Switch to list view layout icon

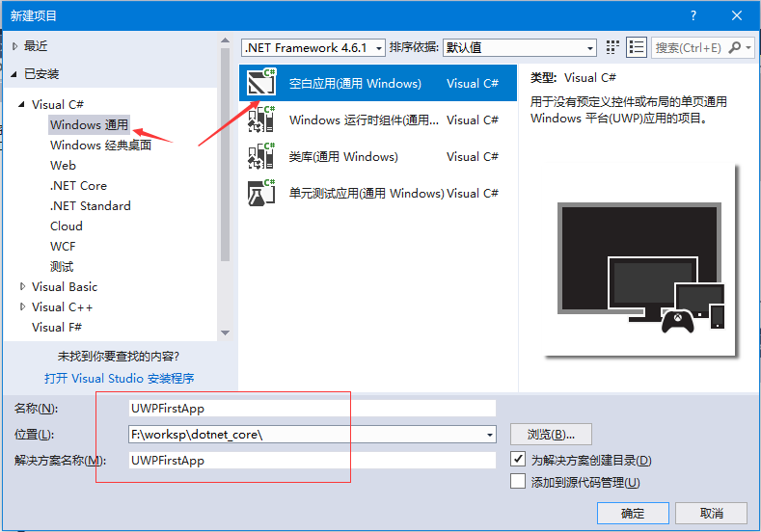[x=637, y=47]
